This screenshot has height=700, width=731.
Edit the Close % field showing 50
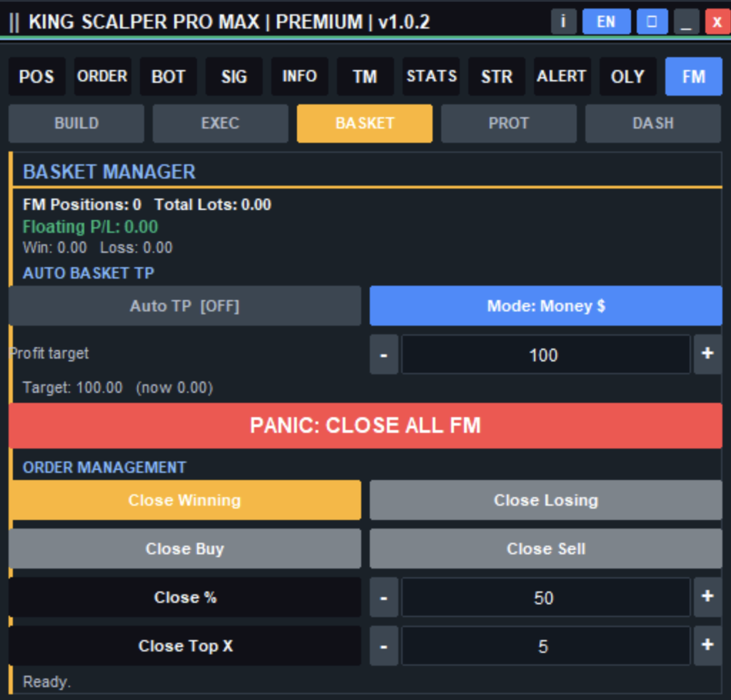(545, 597)
